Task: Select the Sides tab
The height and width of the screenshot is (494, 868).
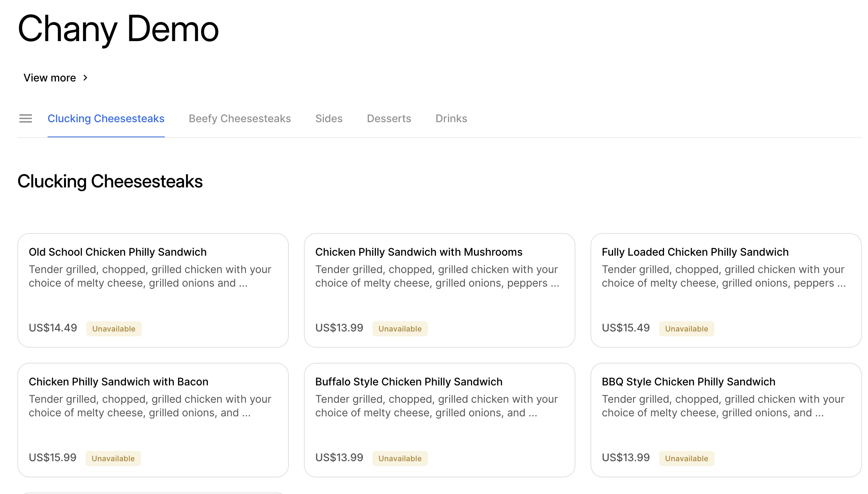Action: (329, 118)
